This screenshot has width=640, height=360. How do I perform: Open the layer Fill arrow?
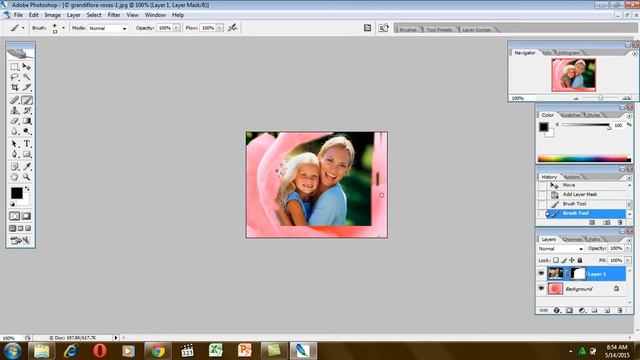click(x=628, y=260)
